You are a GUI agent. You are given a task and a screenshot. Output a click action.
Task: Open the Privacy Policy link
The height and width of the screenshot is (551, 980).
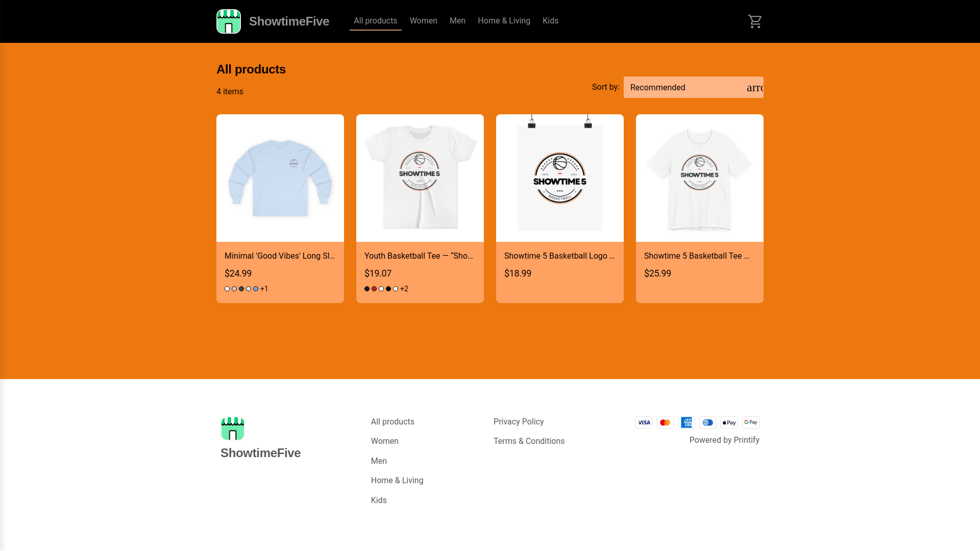tap(519, 422)
